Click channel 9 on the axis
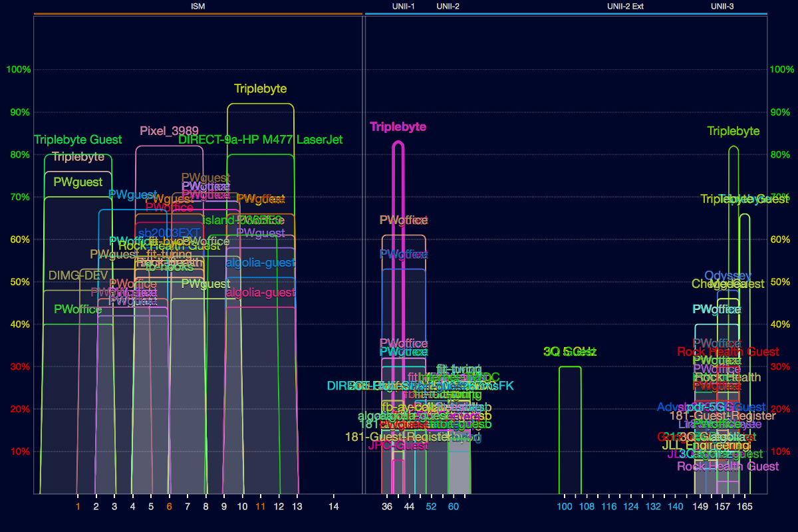 point(224,507)
